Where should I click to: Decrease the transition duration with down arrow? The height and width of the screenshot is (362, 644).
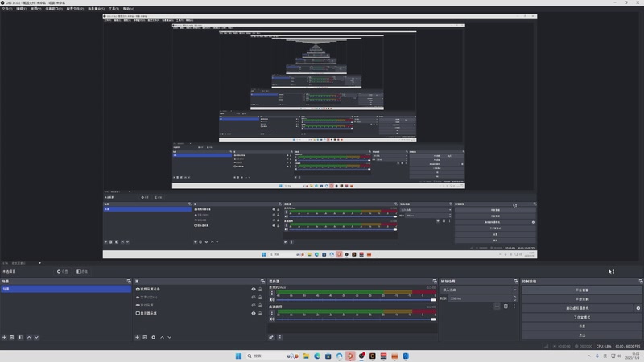514,300
